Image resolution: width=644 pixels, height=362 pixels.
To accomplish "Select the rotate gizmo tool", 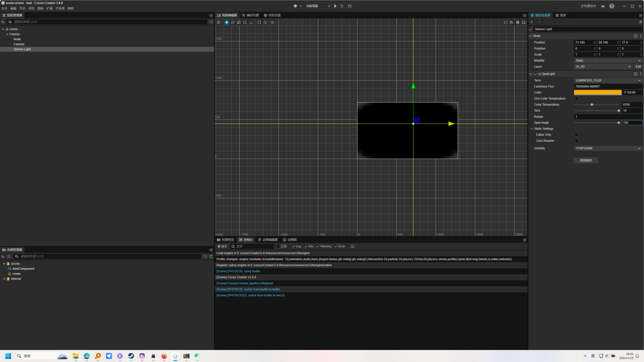I will point(233,22).
